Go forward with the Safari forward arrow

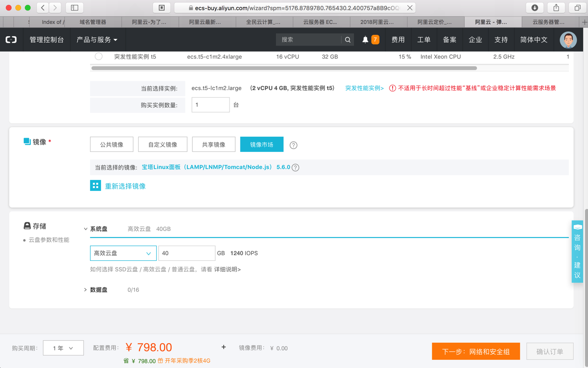click(x=55, y=8)
